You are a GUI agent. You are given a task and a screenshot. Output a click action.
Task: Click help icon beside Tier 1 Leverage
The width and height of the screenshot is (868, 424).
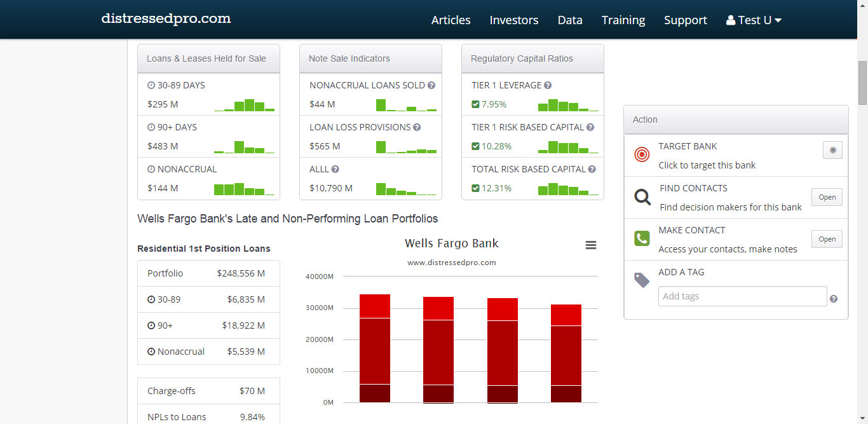[548, 85]
